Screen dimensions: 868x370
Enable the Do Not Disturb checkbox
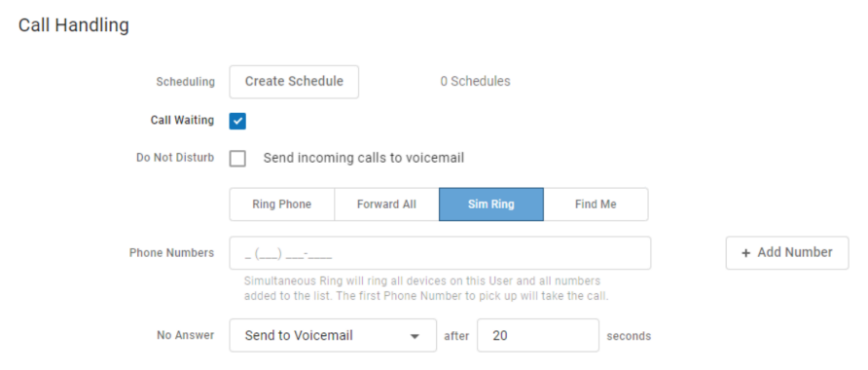(x=237, y=159)
